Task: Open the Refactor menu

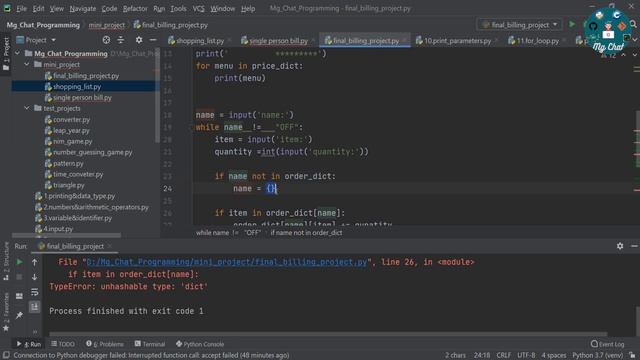Action: (135, 9)
